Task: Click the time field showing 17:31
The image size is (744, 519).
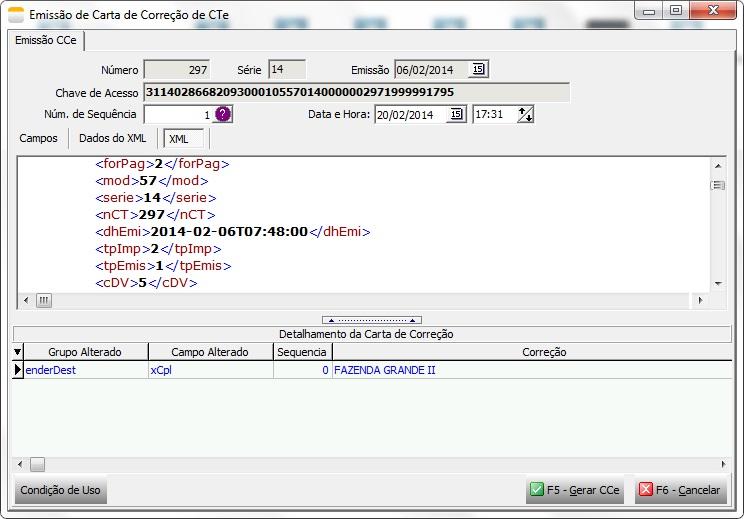Action: [494, 114]
